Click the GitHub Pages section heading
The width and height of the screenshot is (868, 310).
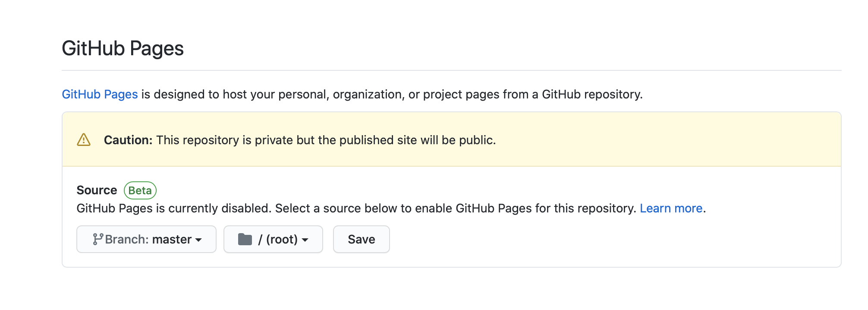coord(123,48)
